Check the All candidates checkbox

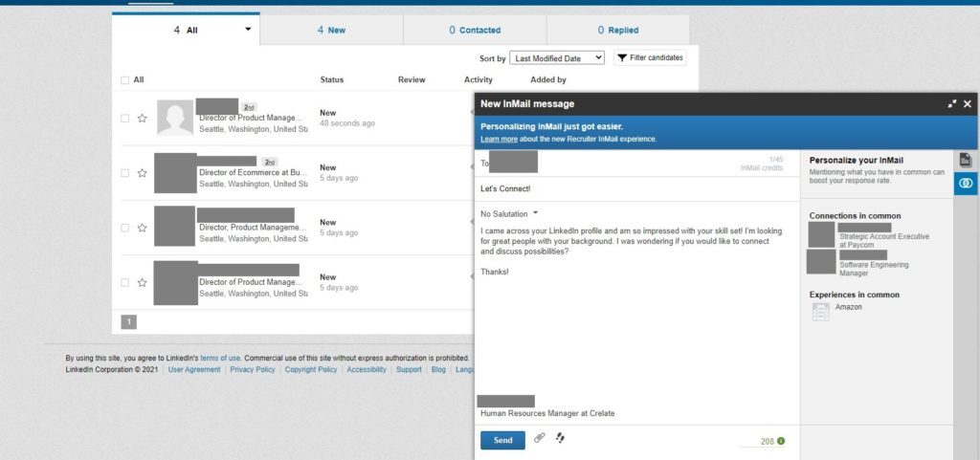pyautogui.click(x=125, y=80)
